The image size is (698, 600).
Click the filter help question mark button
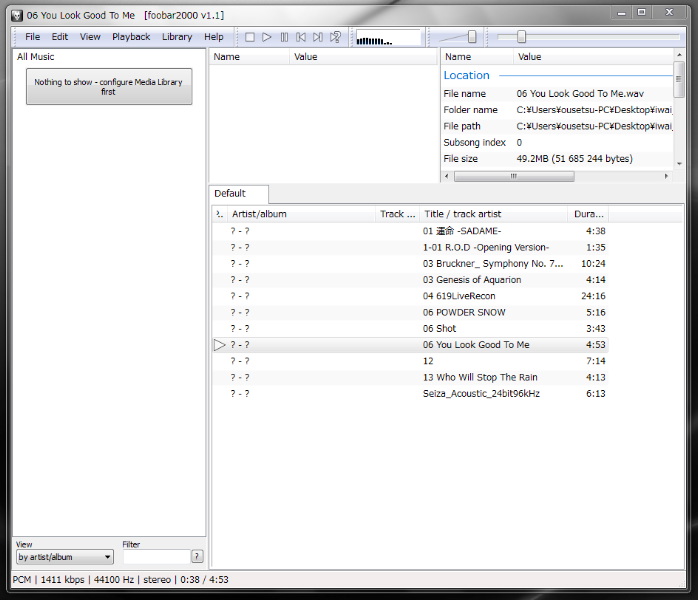[x=197, y=557]
